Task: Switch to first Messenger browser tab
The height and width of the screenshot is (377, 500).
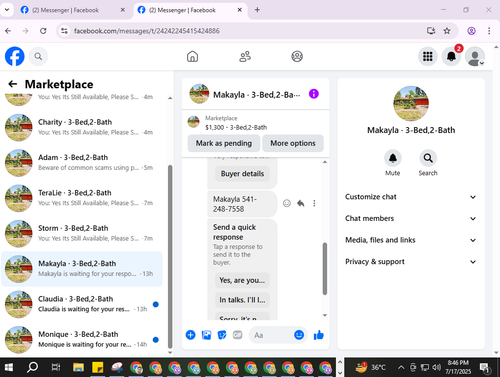Action: 73,10
